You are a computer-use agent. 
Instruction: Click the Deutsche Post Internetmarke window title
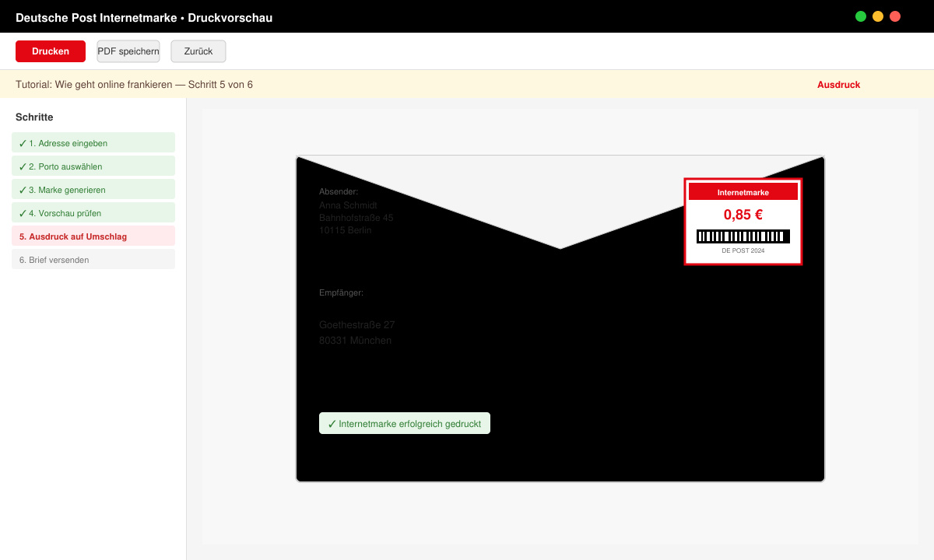point(144,17)
